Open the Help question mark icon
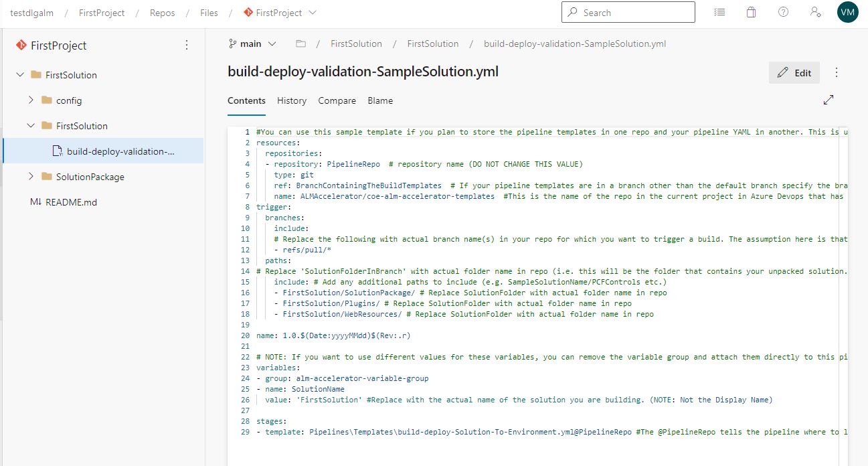The width and height of the screenshot is (868, 466). pos(783,11)
